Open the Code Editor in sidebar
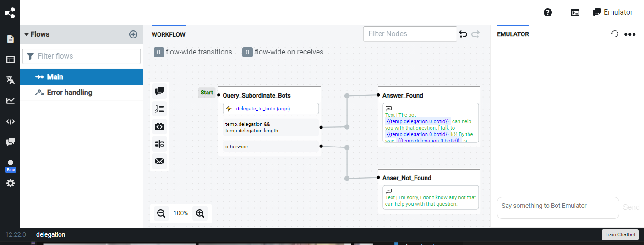Viewport: 644px width, 245px height. 10,121
